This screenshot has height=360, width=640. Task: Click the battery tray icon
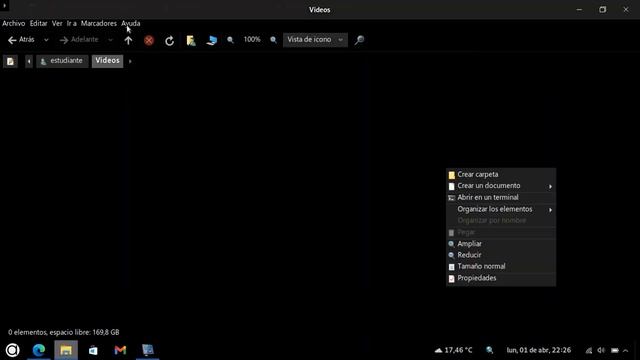tap(614, 350)
